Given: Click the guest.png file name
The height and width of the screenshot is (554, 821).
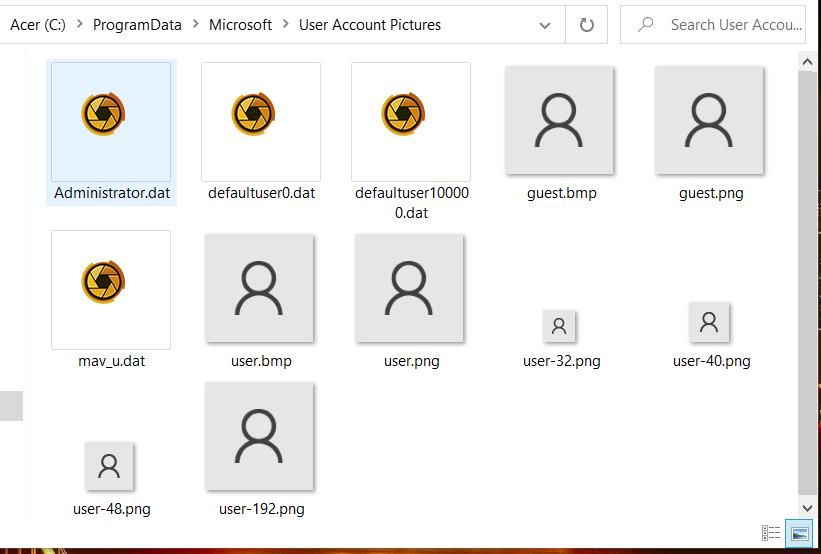Looking at the screenshot, I should (711, 193).
